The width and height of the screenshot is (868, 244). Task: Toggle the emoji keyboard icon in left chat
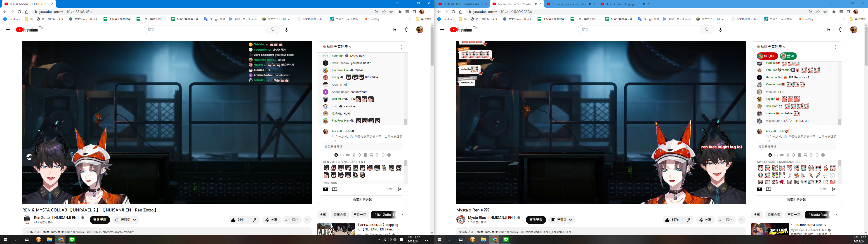(x=325, y=189)
